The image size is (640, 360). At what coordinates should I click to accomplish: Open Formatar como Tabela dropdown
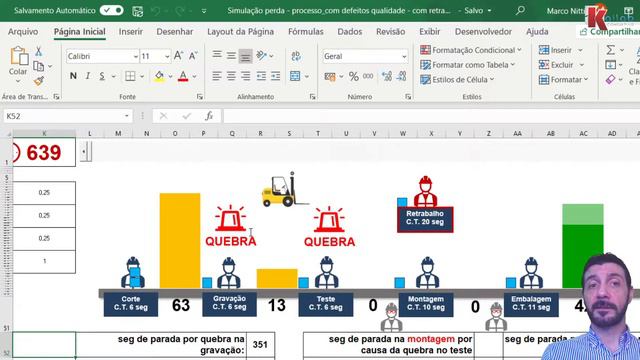pos(468,65)
